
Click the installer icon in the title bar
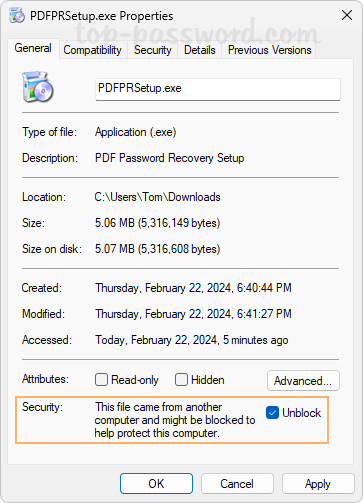point(17,16)
